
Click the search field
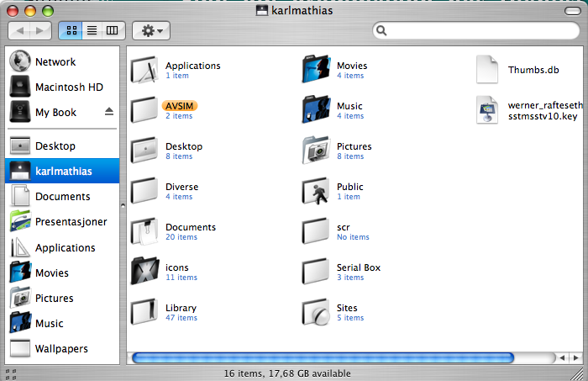476,30
